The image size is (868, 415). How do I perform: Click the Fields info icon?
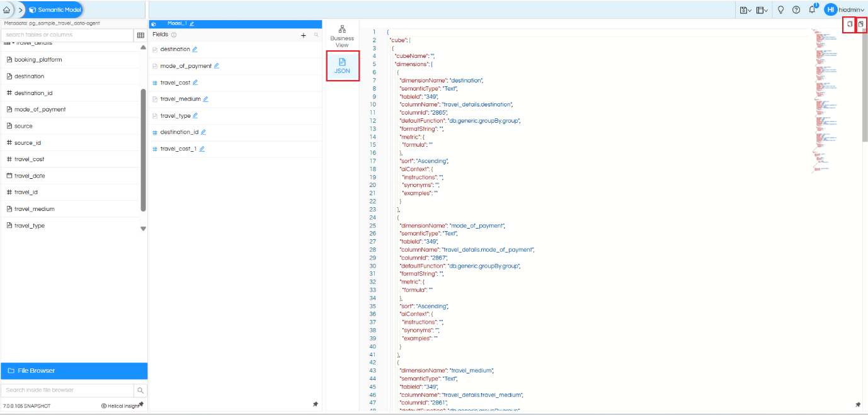174,35
